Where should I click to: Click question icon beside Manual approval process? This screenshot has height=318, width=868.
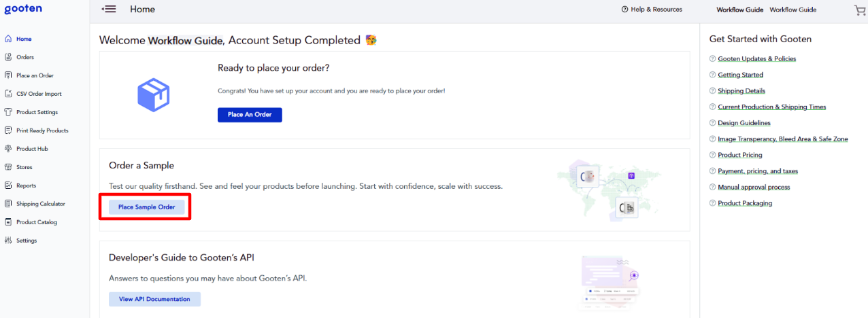712,187
